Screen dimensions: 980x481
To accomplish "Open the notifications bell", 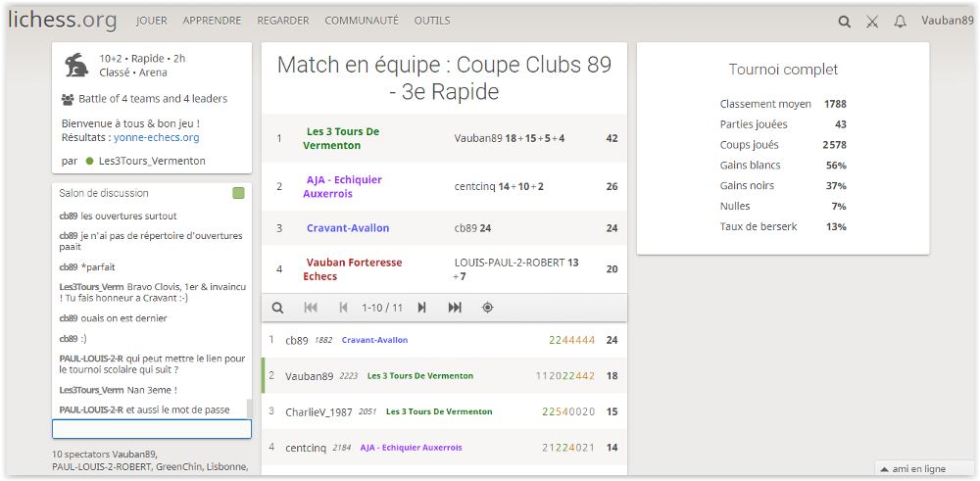I will (x=900, y=22).
